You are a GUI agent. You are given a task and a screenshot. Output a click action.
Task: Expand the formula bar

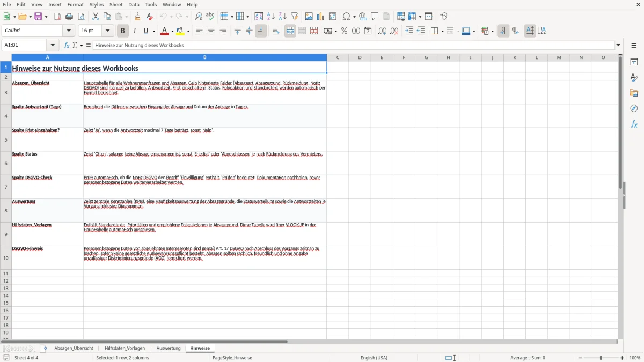coord(618,45)
